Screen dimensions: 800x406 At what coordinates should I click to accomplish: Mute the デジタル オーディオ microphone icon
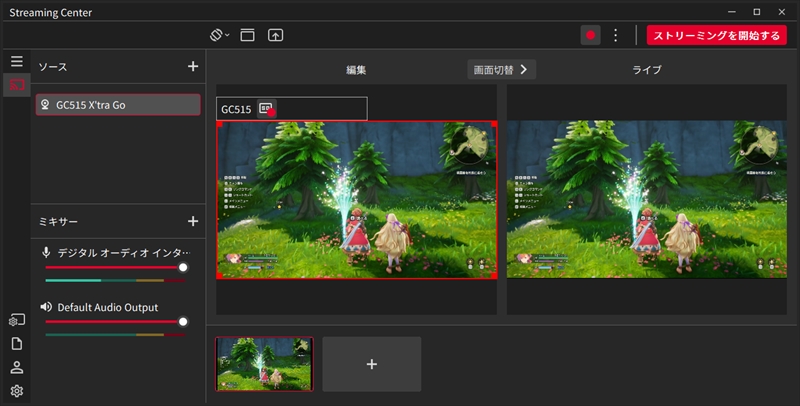tap(46, 252)
